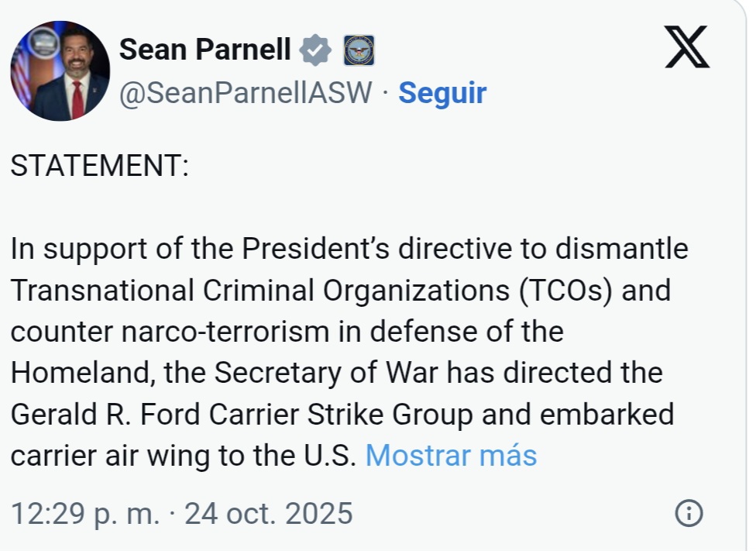Click the 12:29 p. m. timestamp
The image size is (756, 551).
(84, 513)
